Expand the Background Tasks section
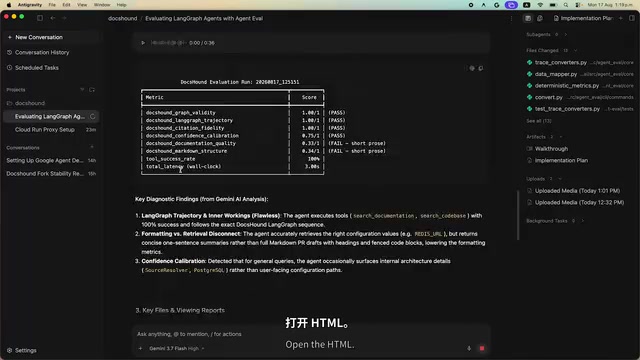The height and width of the screenshot is (360, 640). click(x=582, y=221)
